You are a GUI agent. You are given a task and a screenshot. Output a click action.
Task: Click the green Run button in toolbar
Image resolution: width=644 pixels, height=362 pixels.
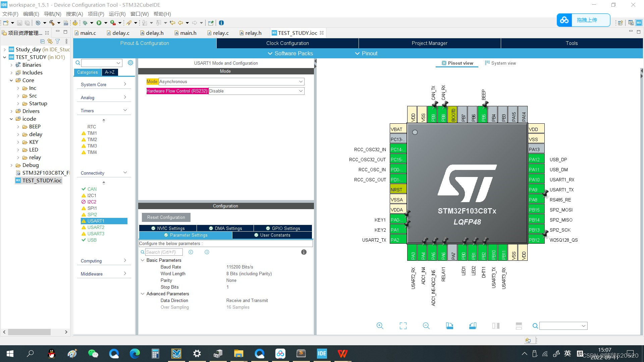tap(99, 23)
